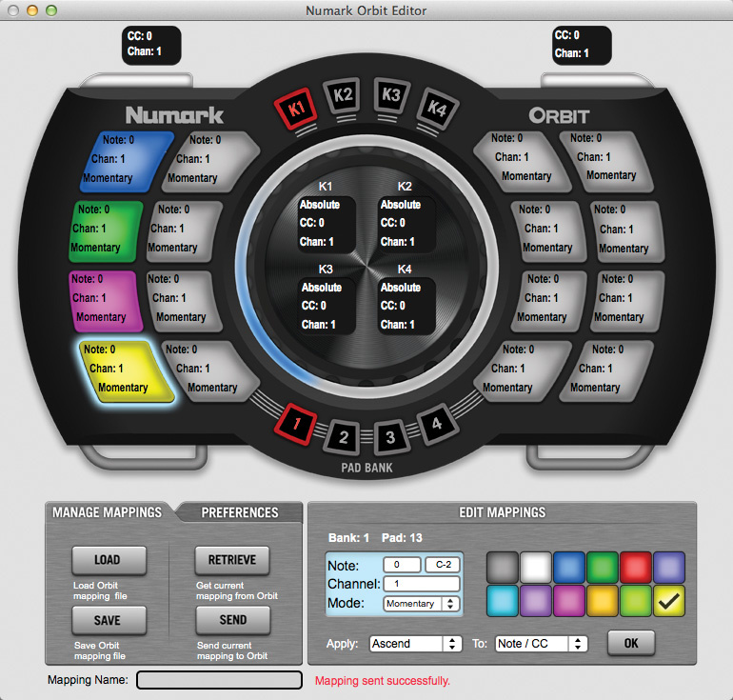Pick the lavender swatch in the top row
The height and width of the screenshot is (700, 733).
click(669, 568)
